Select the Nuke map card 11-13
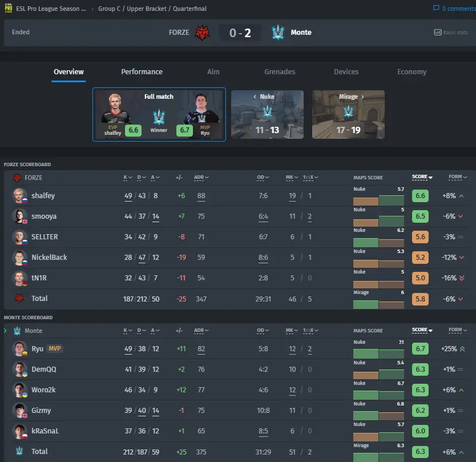Viewport: 476px width, 462px height. pos(267,115)
